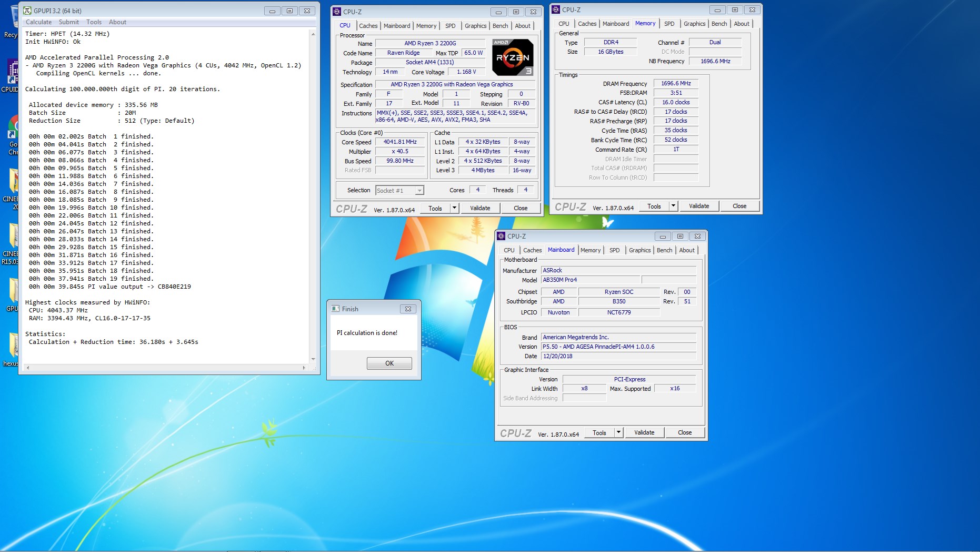Click Close in the CPU window
This screenshot has height=552, width=980.
pos(521,208)
